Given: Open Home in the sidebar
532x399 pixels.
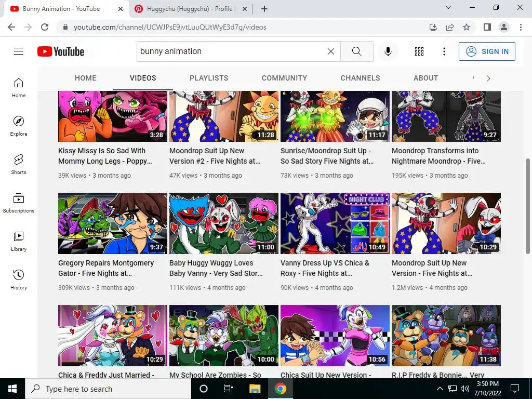Looking at the screenshot, I should tap(19, 88).
